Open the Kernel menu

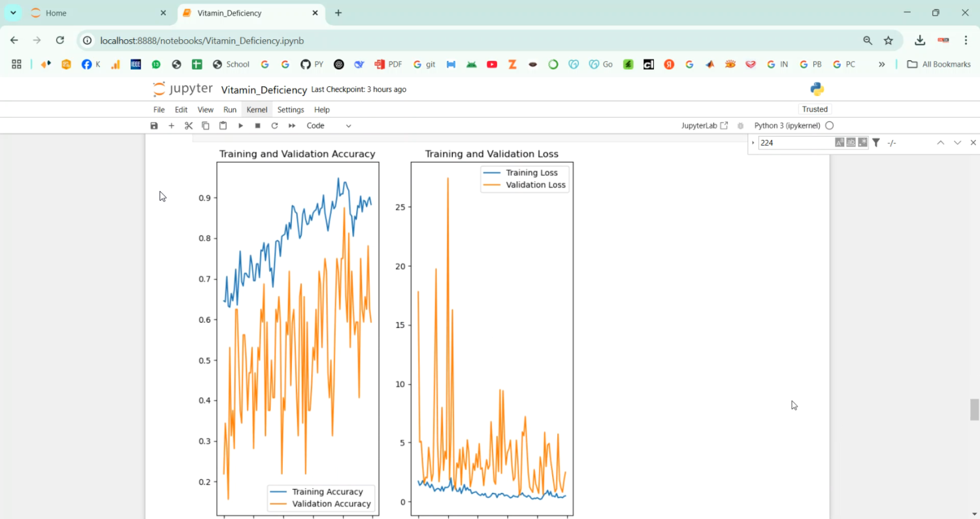pyautogui.click(x=257, y=110)
